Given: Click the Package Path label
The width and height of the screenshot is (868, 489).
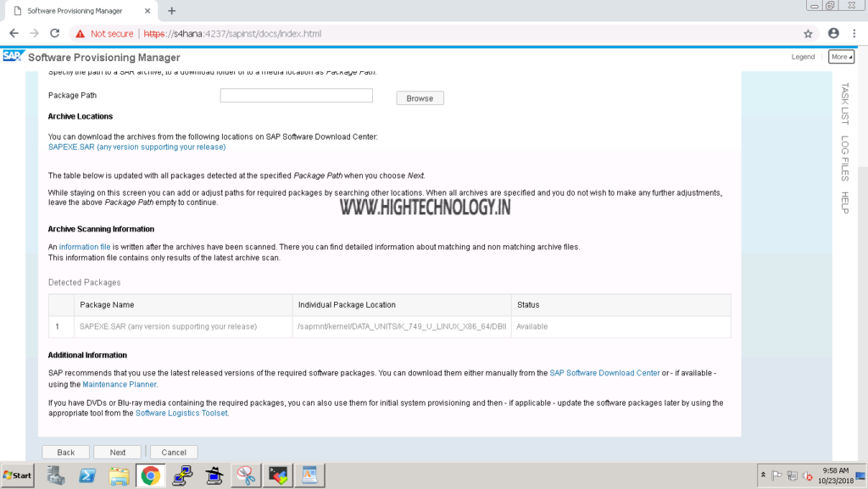Looking at the screenshot, I should [73, 95].
